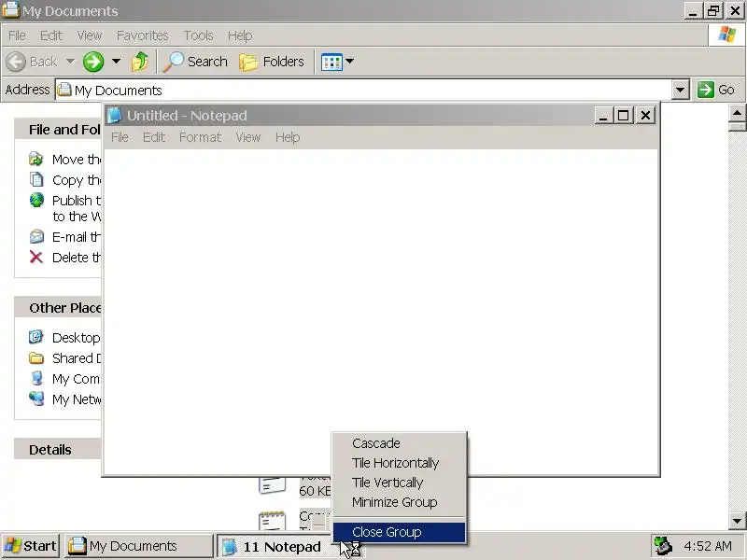Select Close Group
Image resolution: width=747 pixels, height=560 pixels.
point(400,532)
